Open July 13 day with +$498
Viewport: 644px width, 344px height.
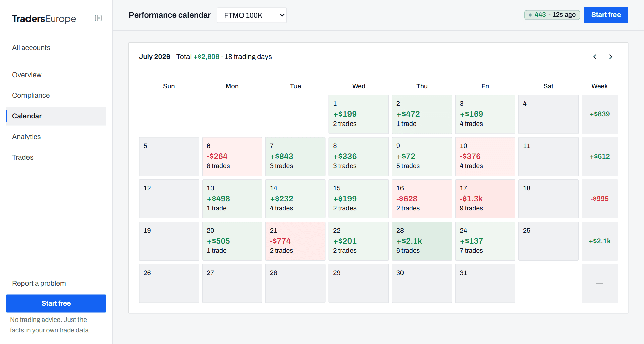point(232,199)
